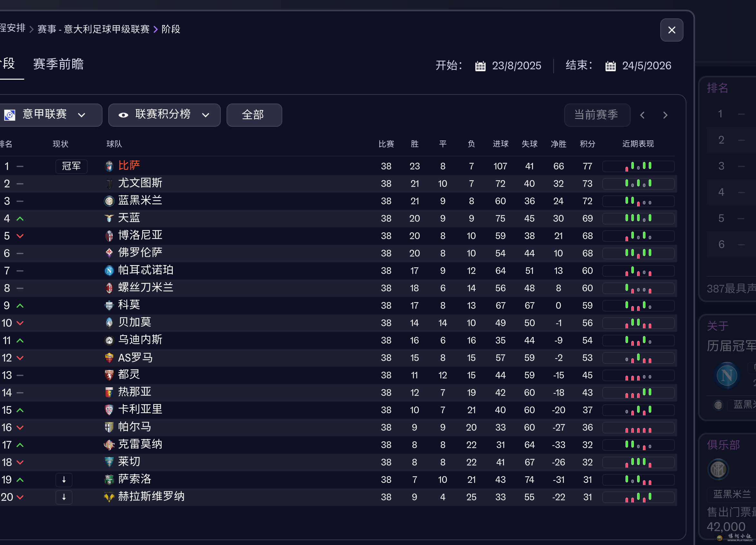Viewport: 756px width, 545px height.
Task: Open the 意甲联赛 competition dropdown
Action: tap(50, 115)
